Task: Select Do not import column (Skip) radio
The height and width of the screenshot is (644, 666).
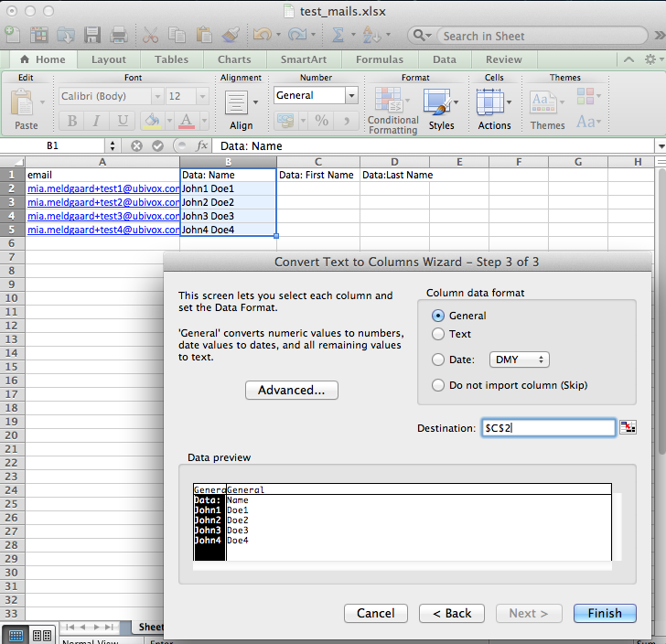Action: click(438, 385)
